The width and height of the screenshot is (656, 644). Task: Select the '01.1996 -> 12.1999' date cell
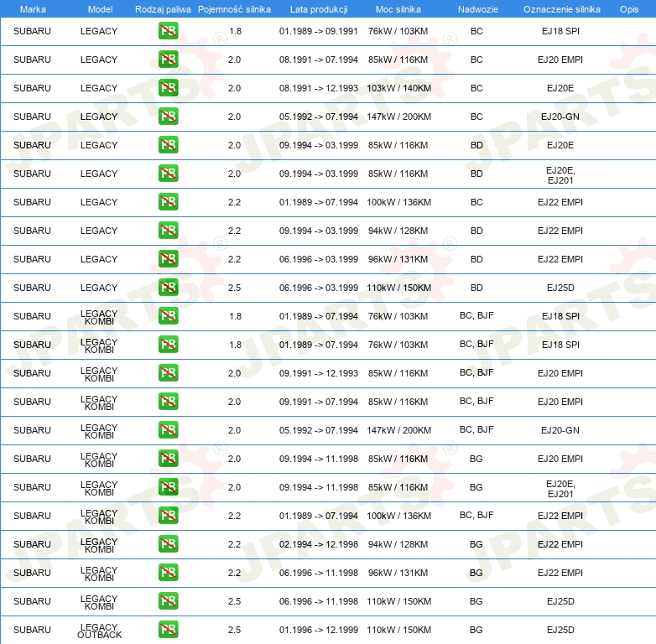pos(319,630)
